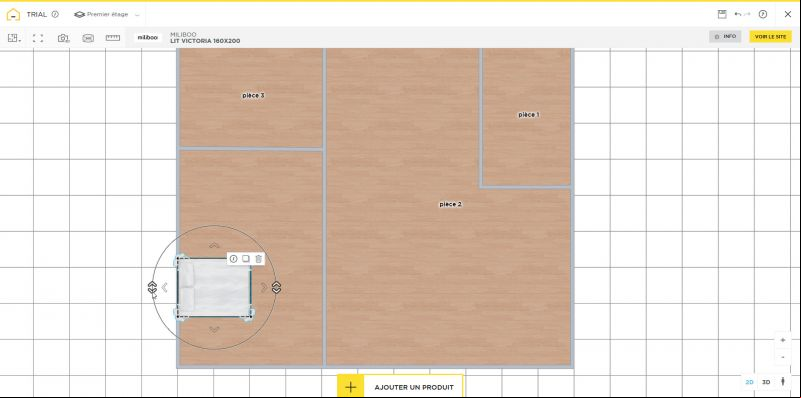
Task: Switch to 3D view
Action: coord(766,382)
